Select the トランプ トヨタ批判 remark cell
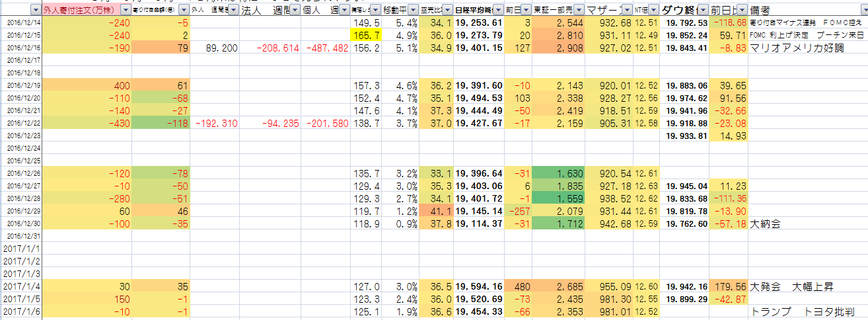868x320 pixels. (803, 311)
